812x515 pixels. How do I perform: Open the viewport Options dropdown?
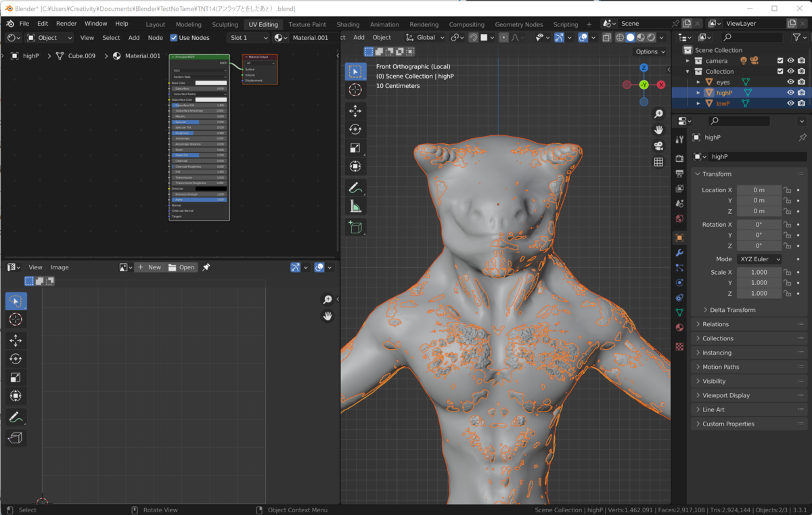point(650,51)
